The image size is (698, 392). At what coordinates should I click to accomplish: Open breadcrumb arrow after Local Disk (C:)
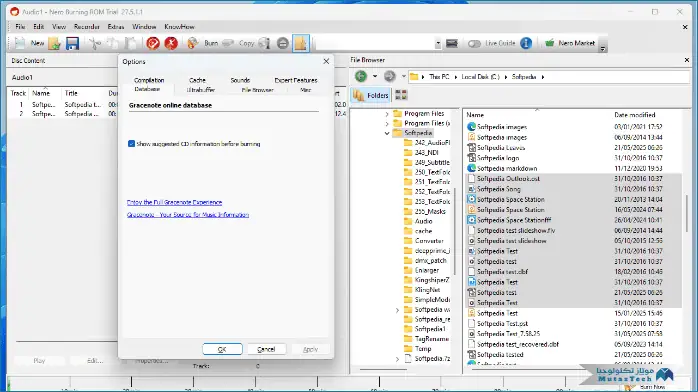click(506, 77)
